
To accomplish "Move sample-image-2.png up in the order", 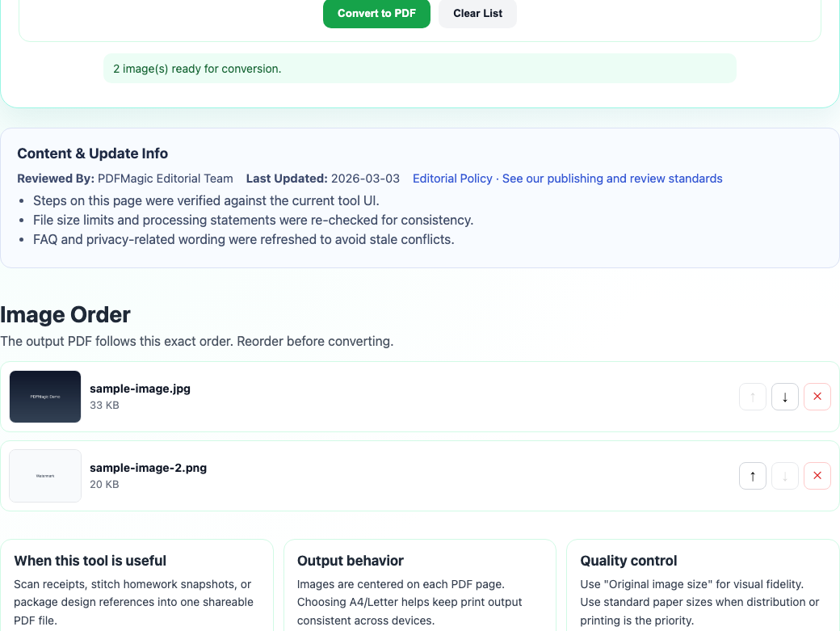I will (752, 476).
